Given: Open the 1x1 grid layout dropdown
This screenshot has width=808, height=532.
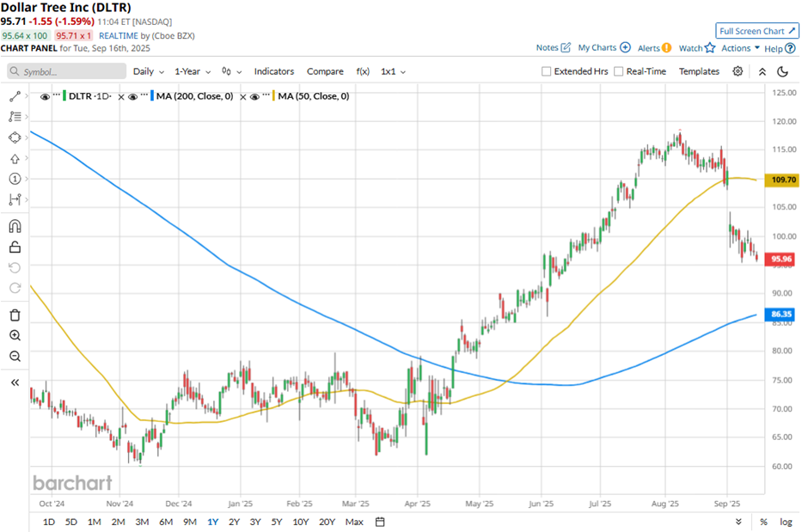Looking at the screenshot, I should coord(393,71).
